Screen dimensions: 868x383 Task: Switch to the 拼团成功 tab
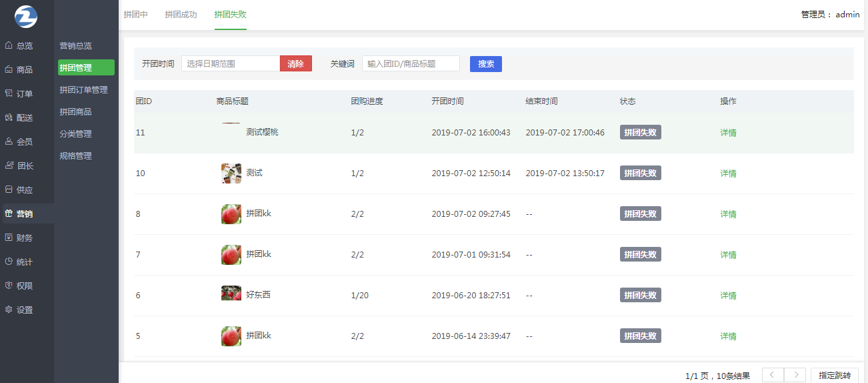(x=181, y=15)
